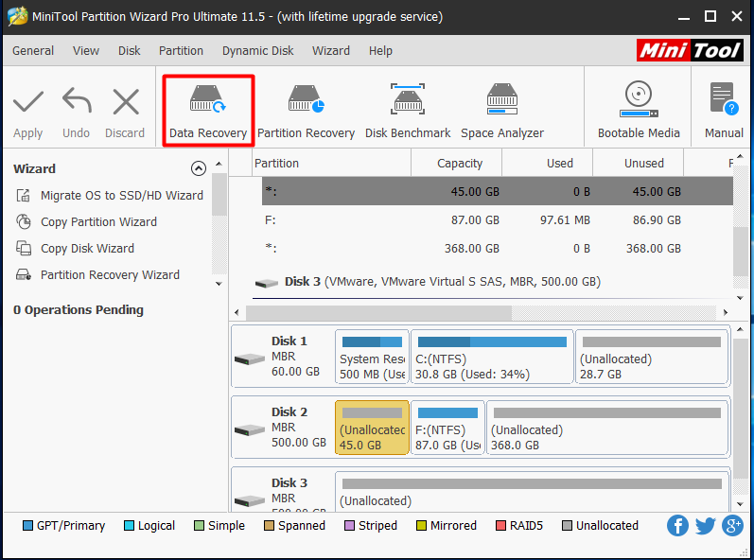Collapse the Wizard section

pyautogui.click(x=198, y=168)
